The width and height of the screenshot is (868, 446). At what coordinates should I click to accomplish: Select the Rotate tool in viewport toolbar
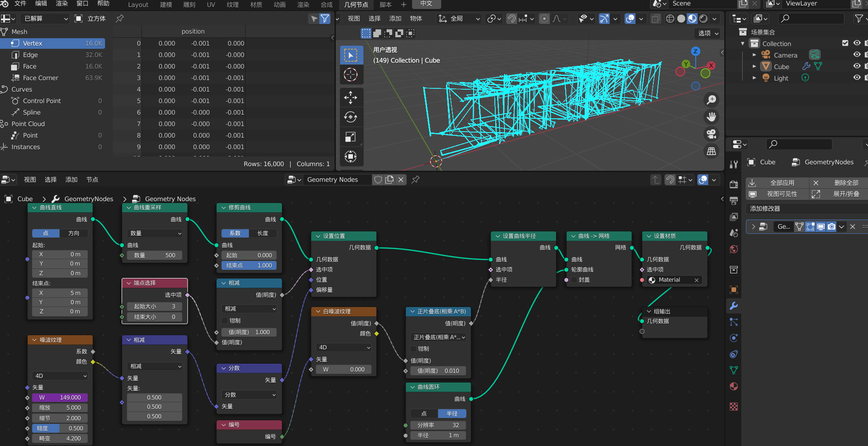pos(351,117)
